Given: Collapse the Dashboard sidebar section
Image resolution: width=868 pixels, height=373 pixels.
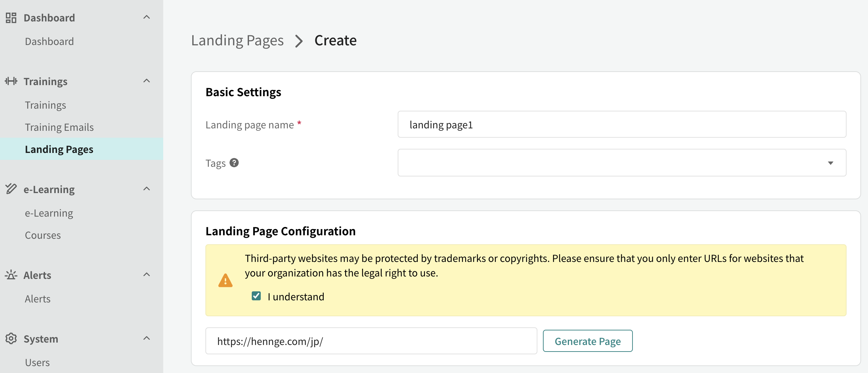Looking at the screenshot, I should click(x=147, y=17).
